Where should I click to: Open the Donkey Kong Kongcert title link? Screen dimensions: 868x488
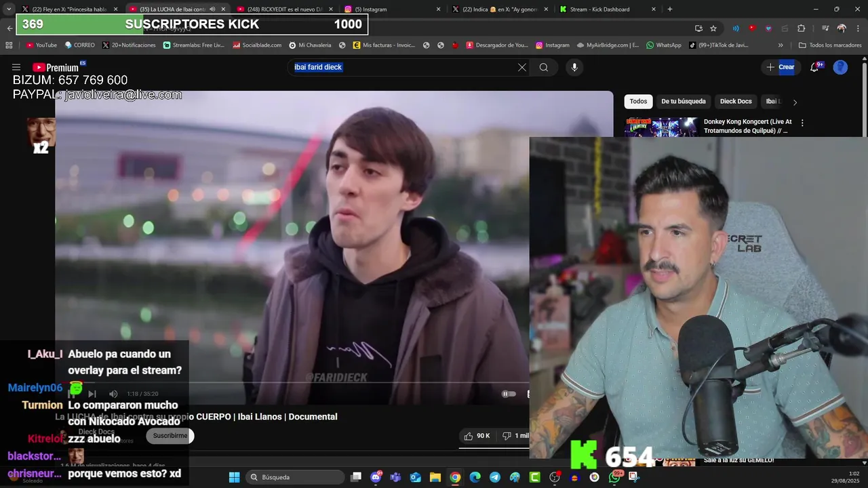(x=747, y=126)
